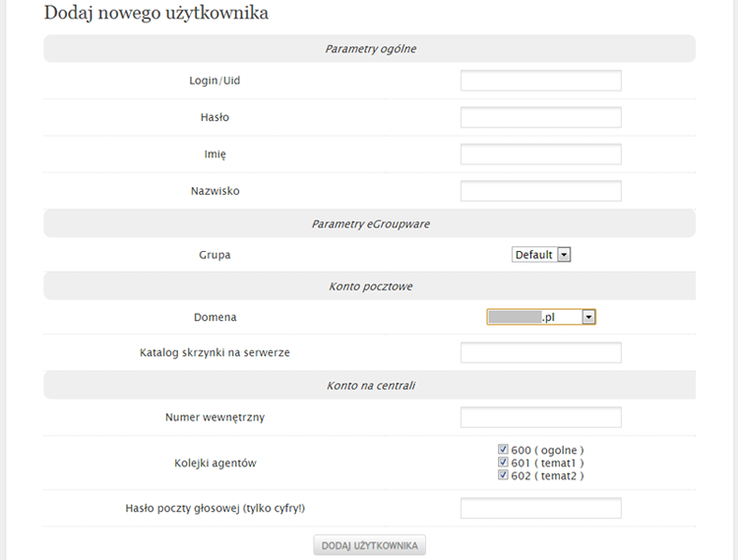Click the Konto na centrali section header
Image resolution: width=738 pixels, height=560 pixels.
[370, 386]
